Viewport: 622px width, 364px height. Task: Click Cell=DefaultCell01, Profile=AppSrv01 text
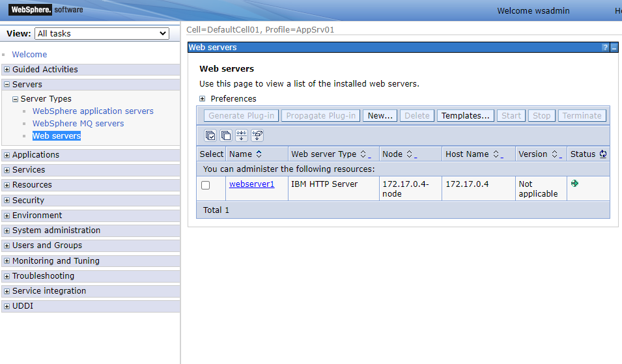(261, 30)
